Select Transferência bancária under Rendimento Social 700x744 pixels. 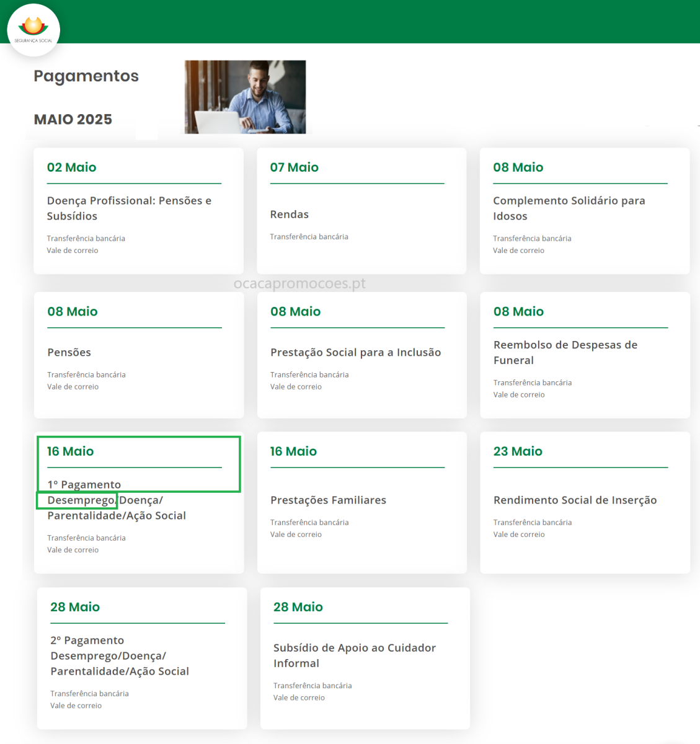pos(533,523)
